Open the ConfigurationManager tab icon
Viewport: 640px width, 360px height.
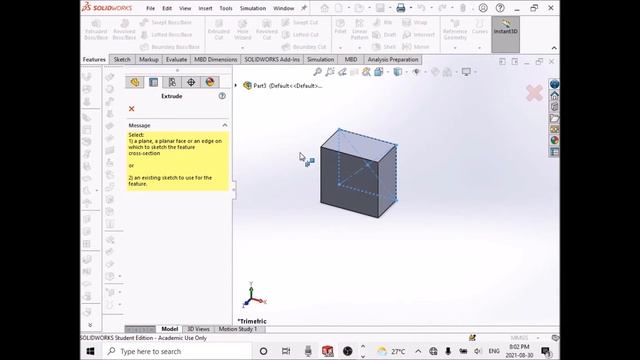click(172, 82)
